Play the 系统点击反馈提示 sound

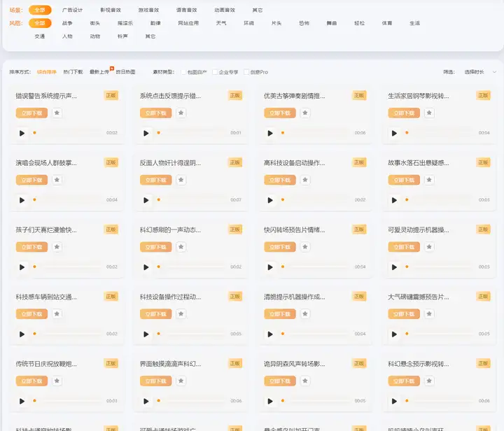click(x=146, y=133)
